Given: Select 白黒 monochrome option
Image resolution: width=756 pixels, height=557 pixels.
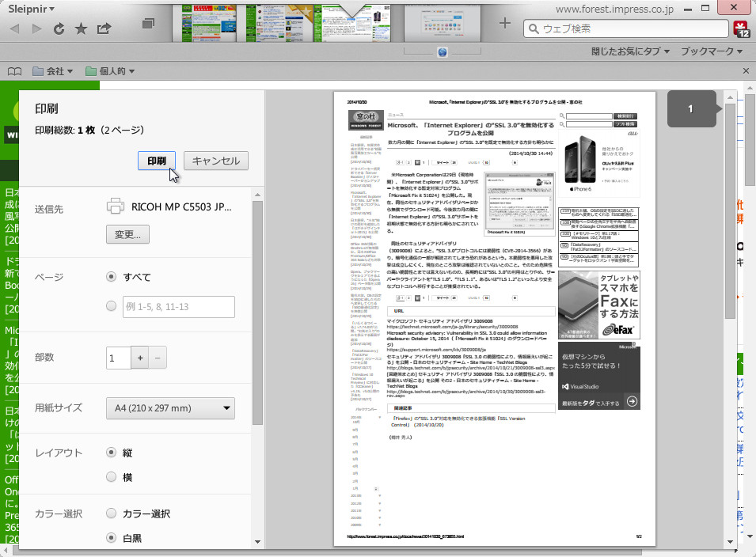Looking at the screenshot, I should [112, 537].
